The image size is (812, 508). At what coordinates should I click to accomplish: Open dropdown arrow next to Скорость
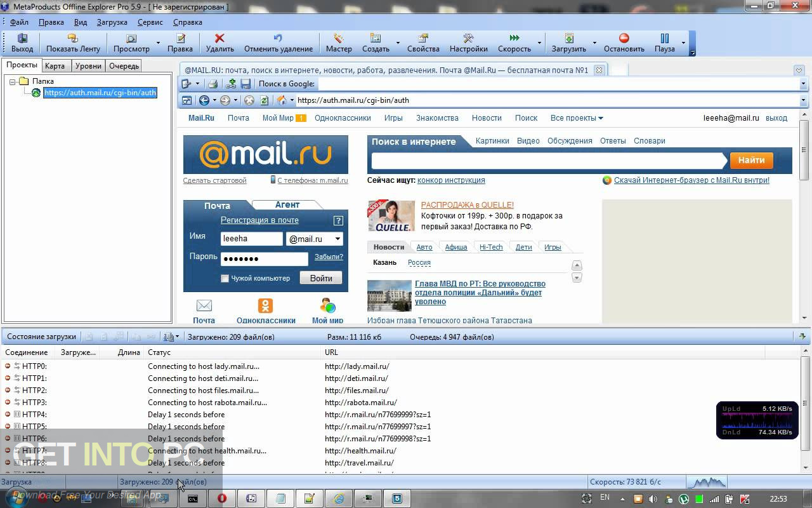coord(540,43)
